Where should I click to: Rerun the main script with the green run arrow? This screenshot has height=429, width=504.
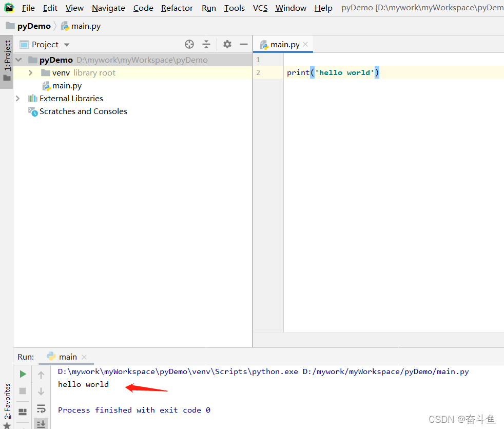[22, 374]
